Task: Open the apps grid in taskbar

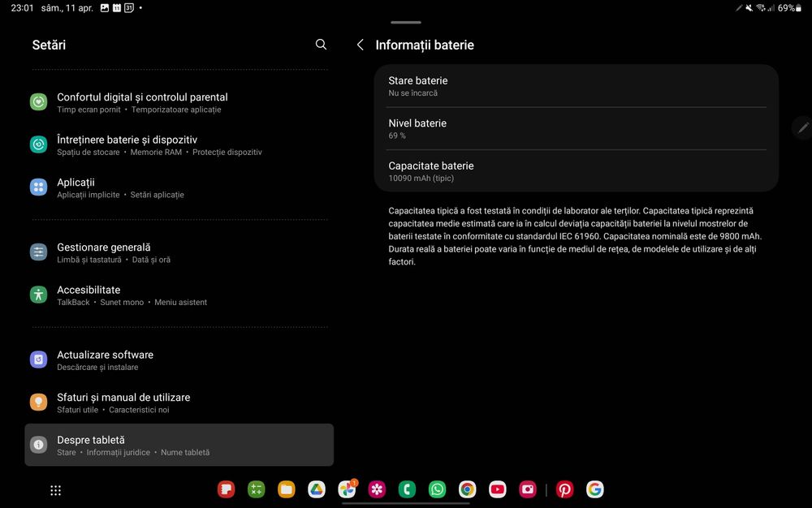Action: [55, 490]
